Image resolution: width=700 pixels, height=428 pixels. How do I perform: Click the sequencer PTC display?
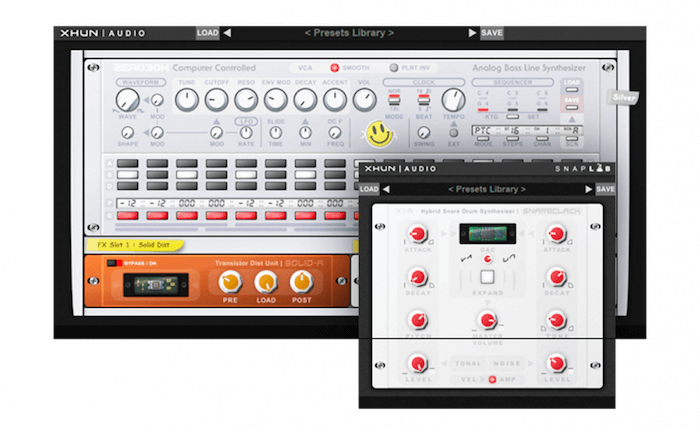527,130
